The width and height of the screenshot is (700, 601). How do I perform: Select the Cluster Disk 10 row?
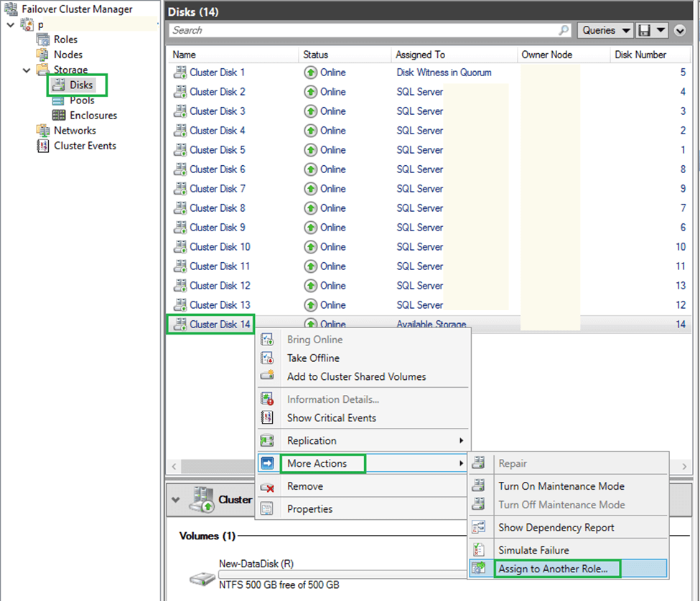(429, 246)
